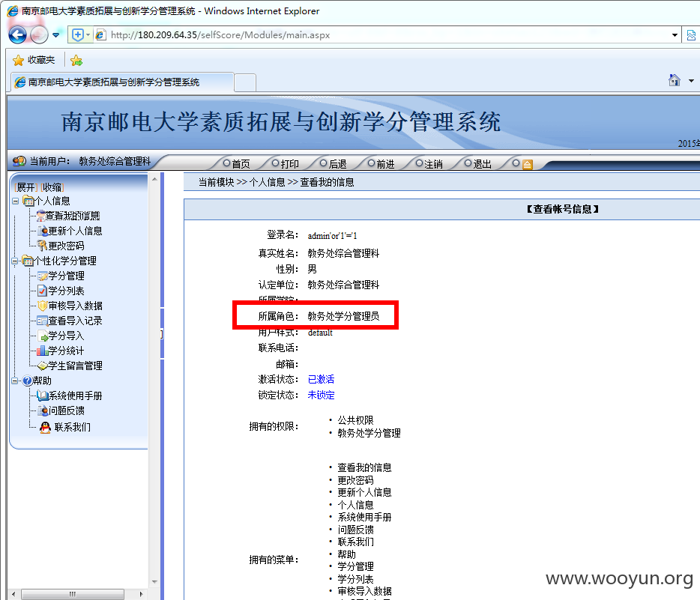This screenshot has width=700, height=600.
Task: Open the recent pages dropdown arrow
Action: point(55,34)
